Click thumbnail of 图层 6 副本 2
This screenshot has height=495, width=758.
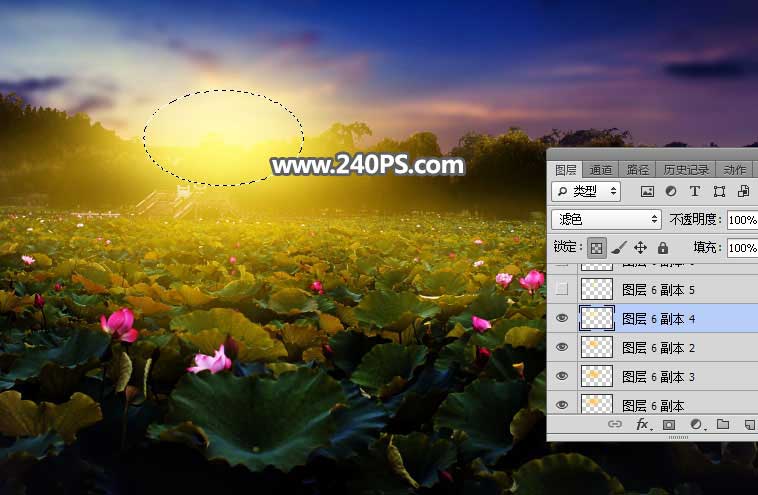point(597,347)
